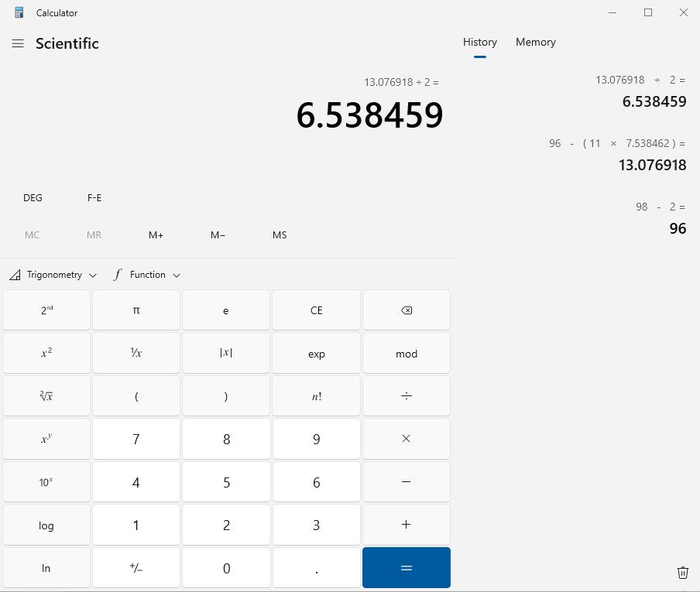The image size is (700, 592).
Task: Toggle F-E scientific notation
Action: 94,197
